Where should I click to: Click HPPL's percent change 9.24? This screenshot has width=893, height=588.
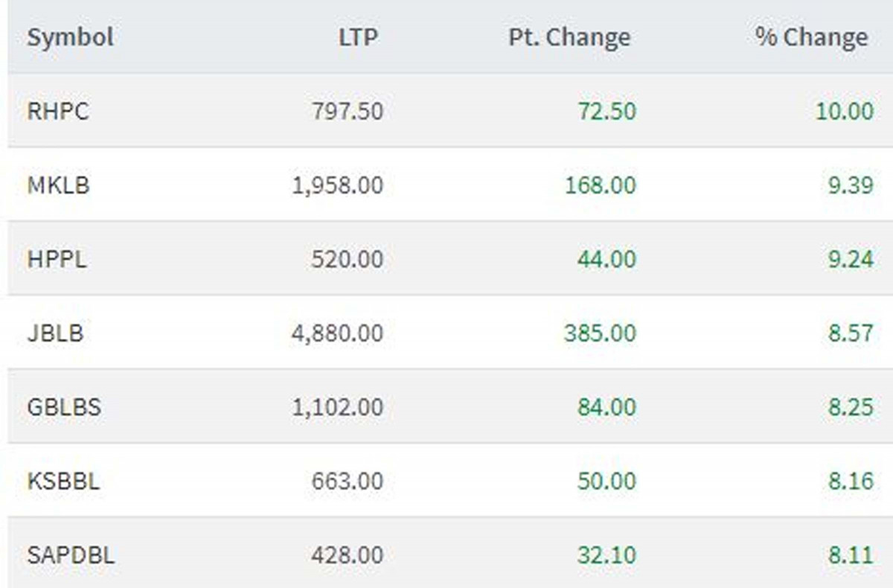tap(851, 259)
